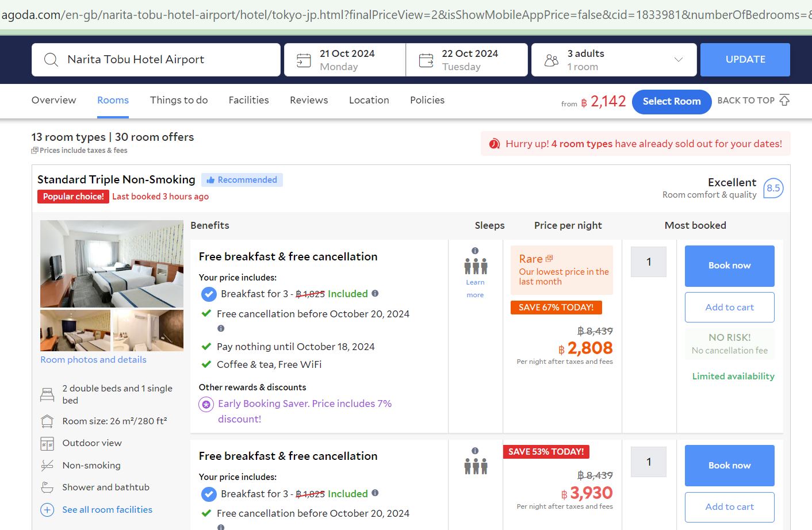Screen dimensions: 812x530
Task: Click the Early Booking Saver star icon
Action: pos(206,405)
